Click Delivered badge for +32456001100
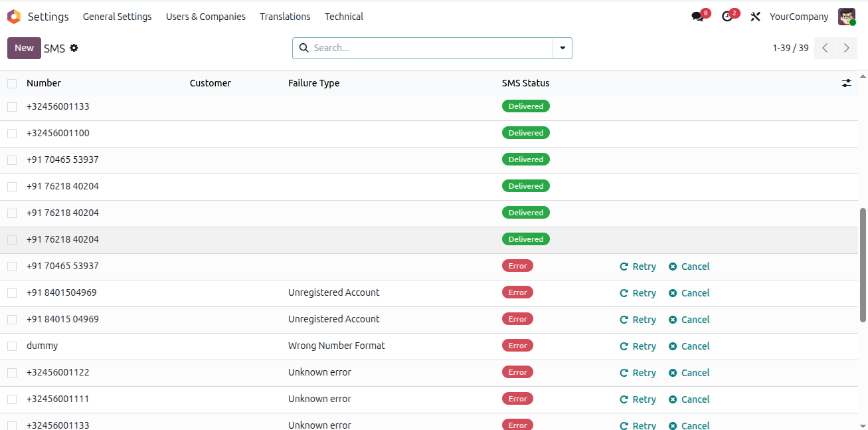The width and height of the screenshot is (868, 430). [526, 133]
